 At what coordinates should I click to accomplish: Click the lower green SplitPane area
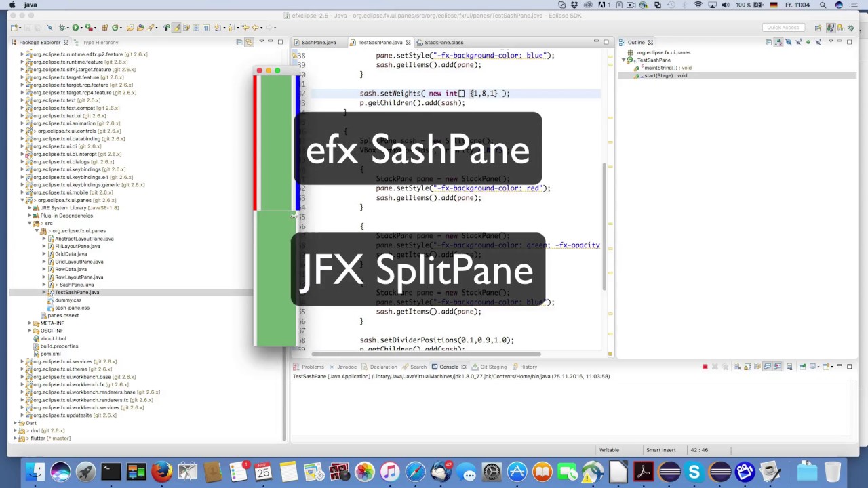pyautogui.click(x=275, y=279)
